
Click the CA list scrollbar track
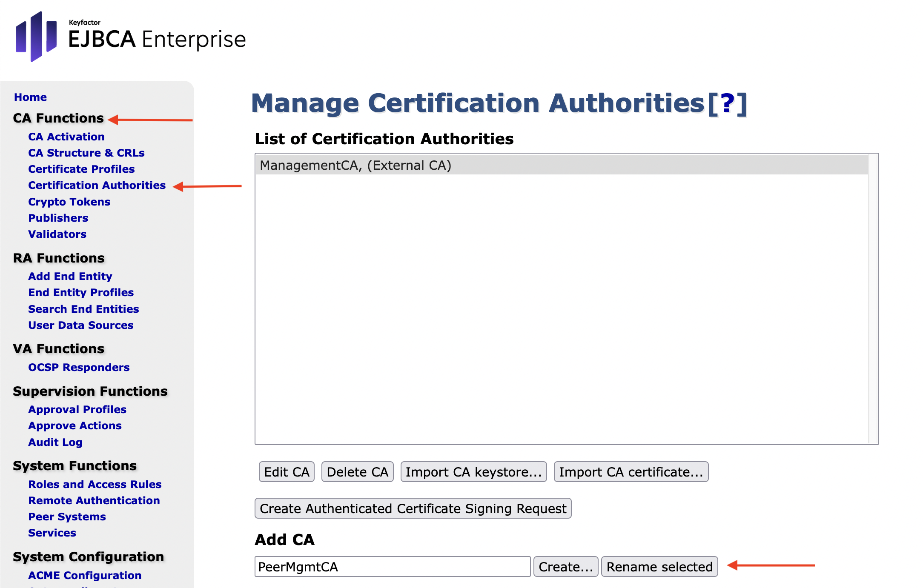[x=873, y=299]
